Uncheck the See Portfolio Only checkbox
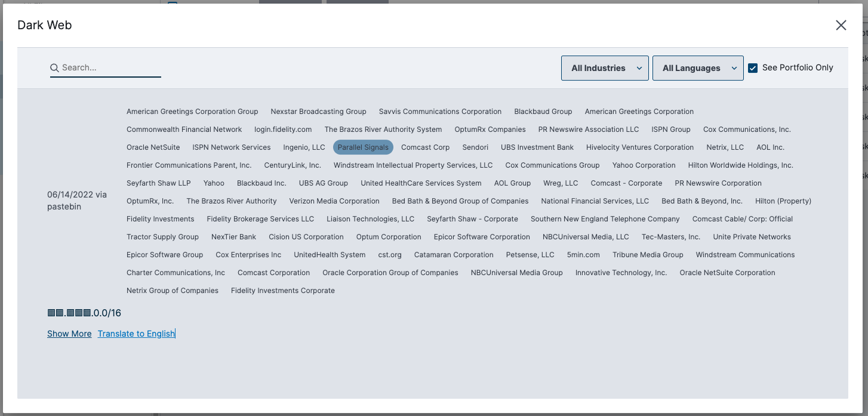 pyautogui.click(x=753, y=68)
